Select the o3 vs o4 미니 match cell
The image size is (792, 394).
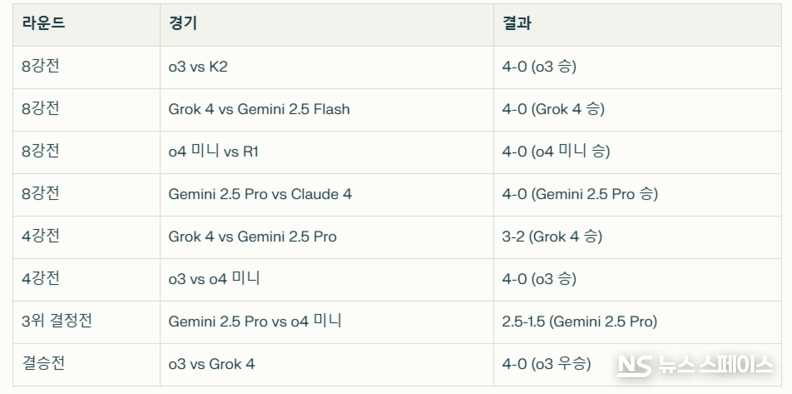327,280
